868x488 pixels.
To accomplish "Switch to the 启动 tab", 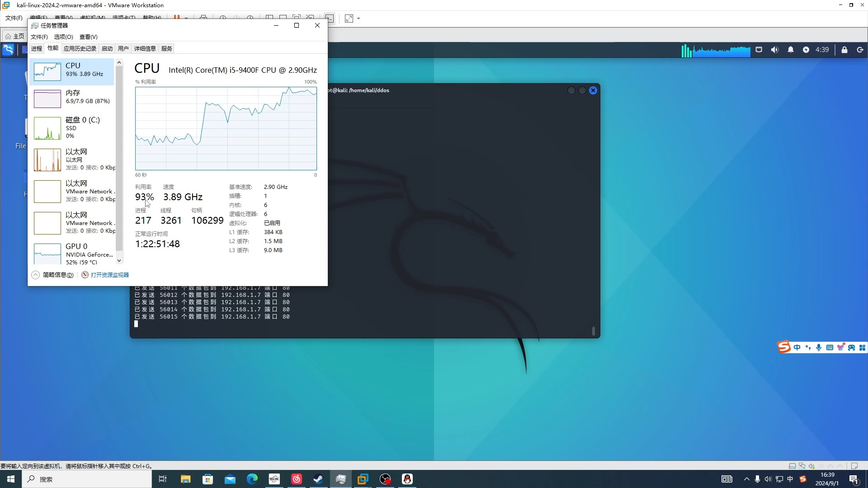I will pyautogui.click(x=107, y=48).
